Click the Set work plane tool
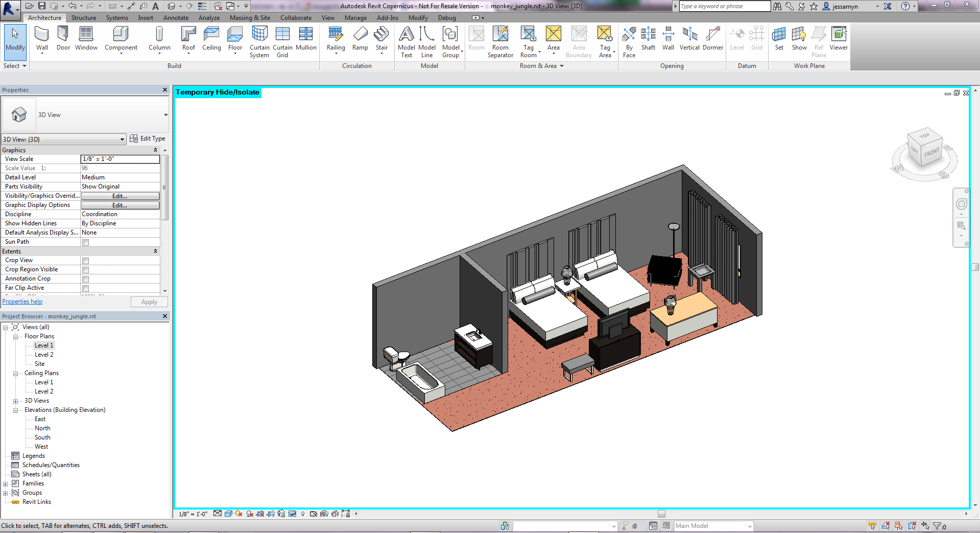The image size is (980, 533). (x=779, y=39)
